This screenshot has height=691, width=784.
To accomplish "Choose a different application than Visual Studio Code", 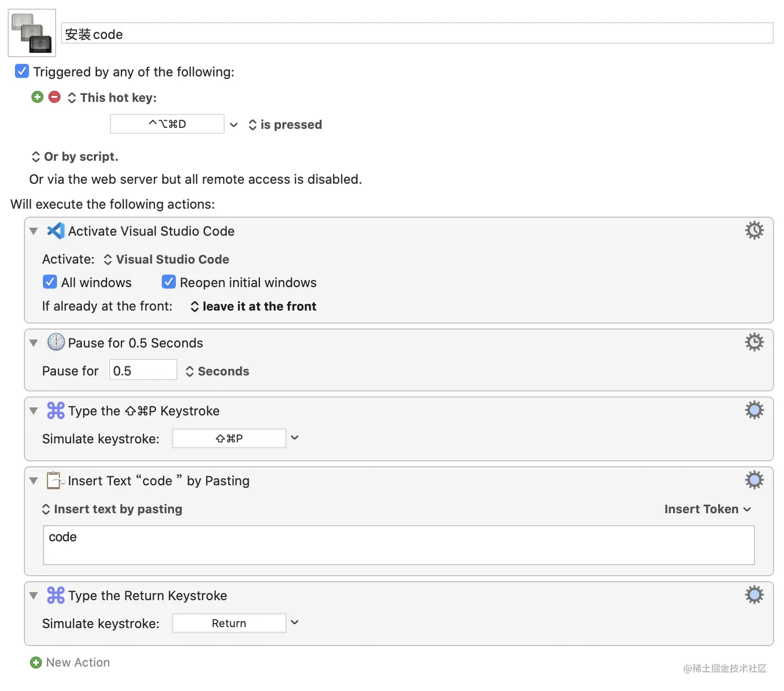I will (x=166, y=259).
